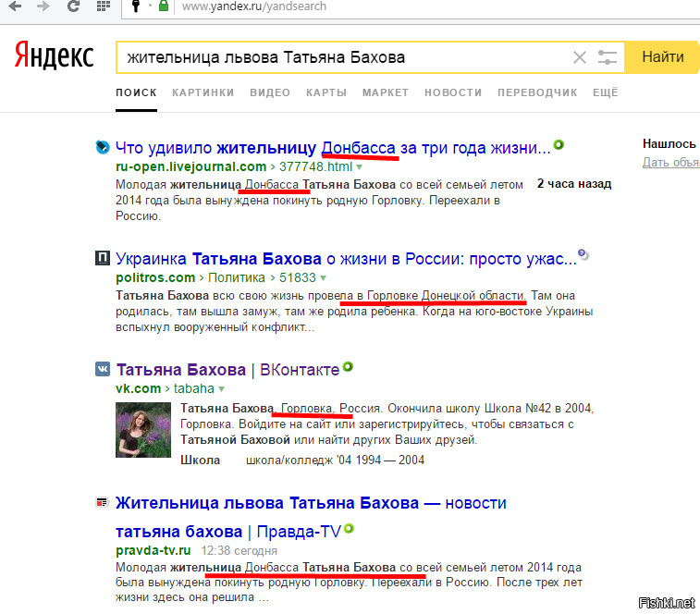Image resolution: width=700 pixels, height=614 pixels.
Task: Open the browser apps grid icon
Action: coord(104,6)
